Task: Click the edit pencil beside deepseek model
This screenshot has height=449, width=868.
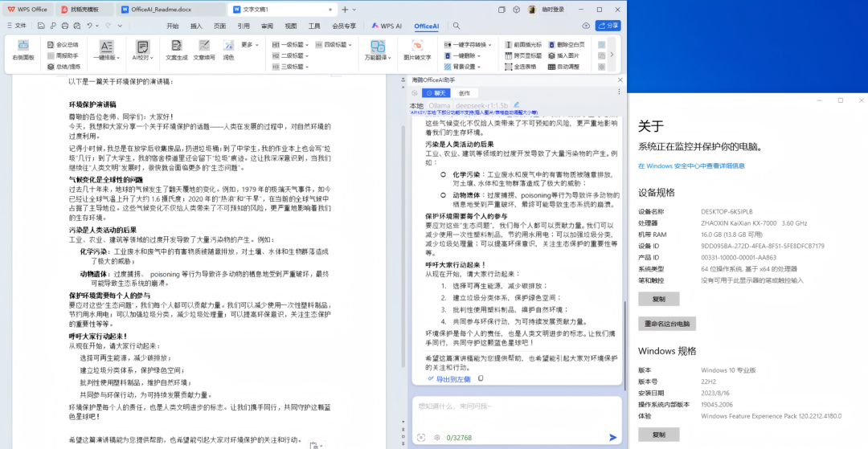Action: coord(516,105)
